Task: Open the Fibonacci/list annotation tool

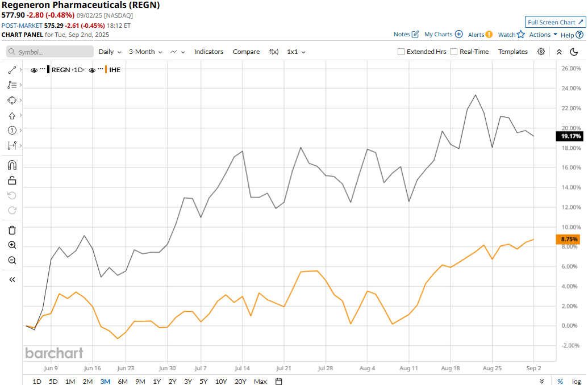Action: (x=12, y=85)
